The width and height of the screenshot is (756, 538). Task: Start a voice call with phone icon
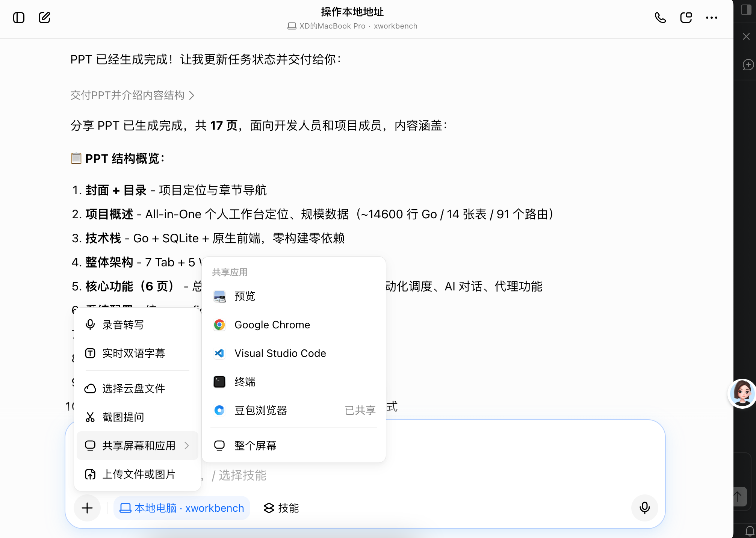tap(660, 18)
